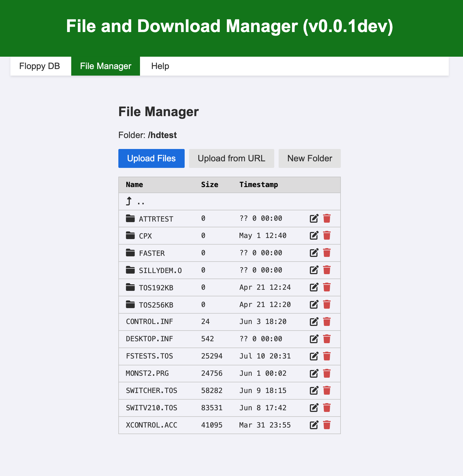Delete CONTROL.INF with trash icon
Screen dimensions: 463x476
click(x=327, y=322)
